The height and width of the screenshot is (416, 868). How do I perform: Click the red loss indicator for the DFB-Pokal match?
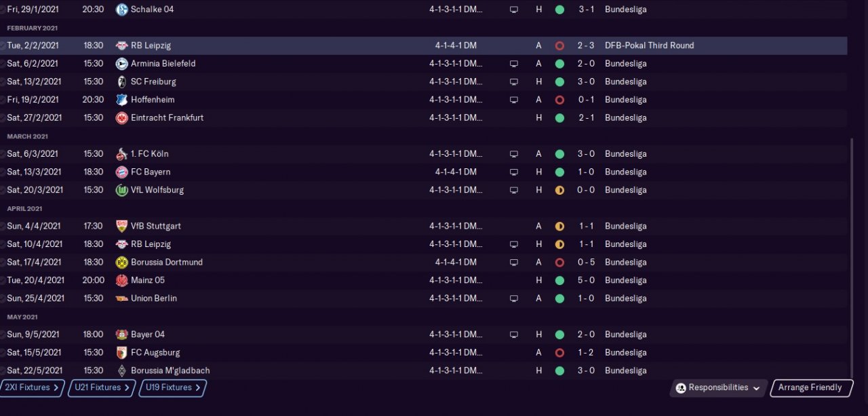[x=559, y=45]
